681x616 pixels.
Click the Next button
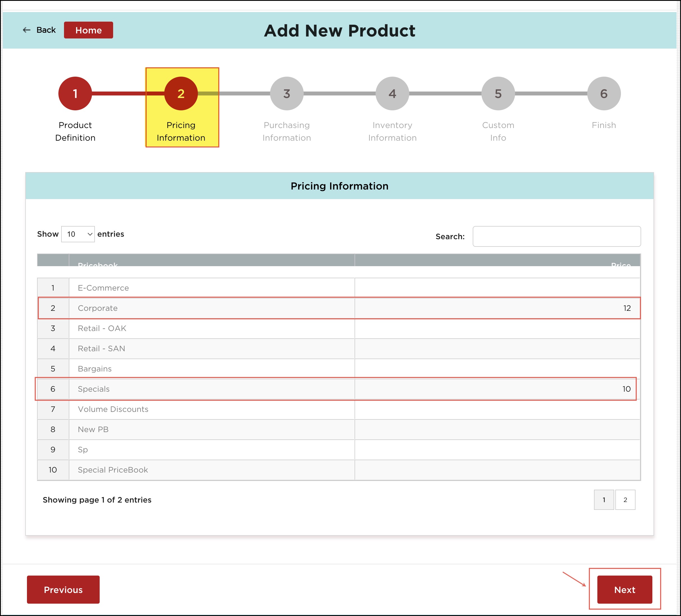pos(624,589)
